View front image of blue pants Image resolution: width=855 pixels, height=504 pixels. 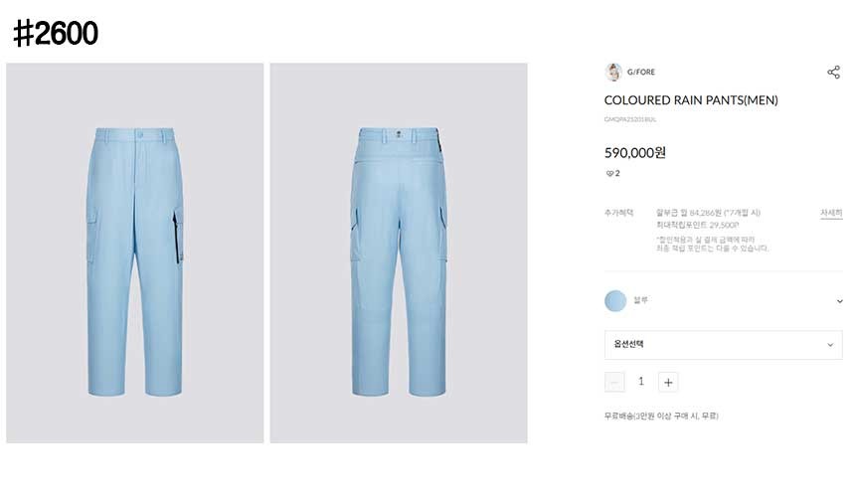(x=134, y=253)
